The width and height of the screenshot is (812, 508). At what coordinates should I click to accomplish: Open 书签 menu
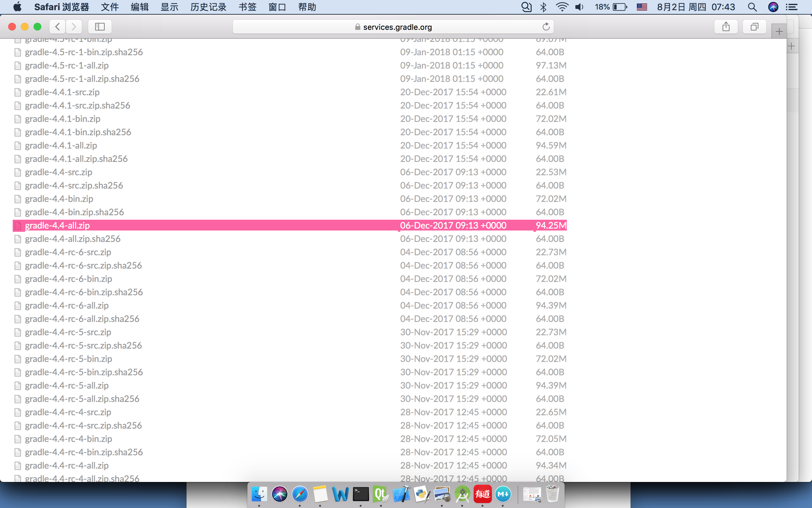pyautogui.click(x=247, y=7)
